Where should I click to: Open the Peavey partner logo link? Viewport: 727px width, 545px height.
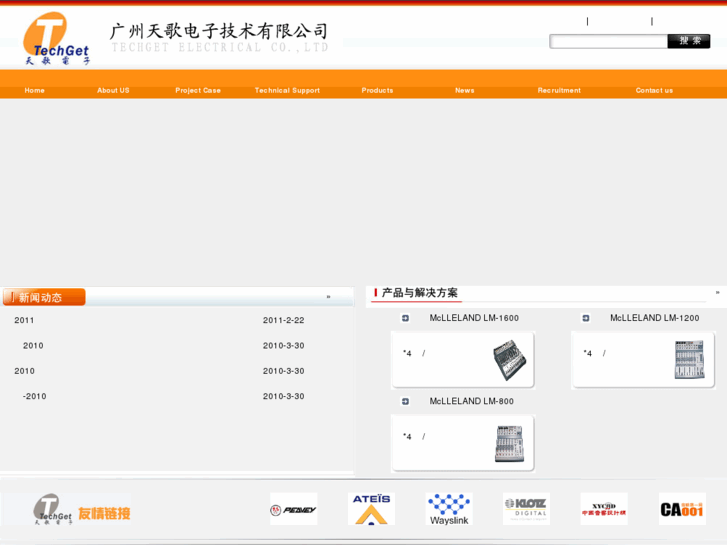pyautogui.click(x=293, y=509)
